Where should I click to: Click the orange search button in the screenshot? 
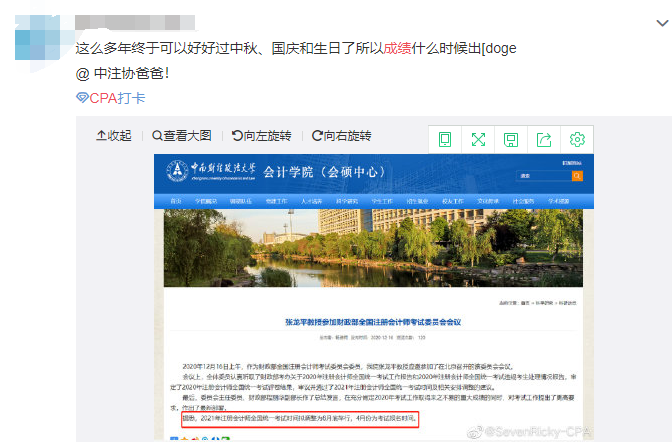[x=604, y=176]
